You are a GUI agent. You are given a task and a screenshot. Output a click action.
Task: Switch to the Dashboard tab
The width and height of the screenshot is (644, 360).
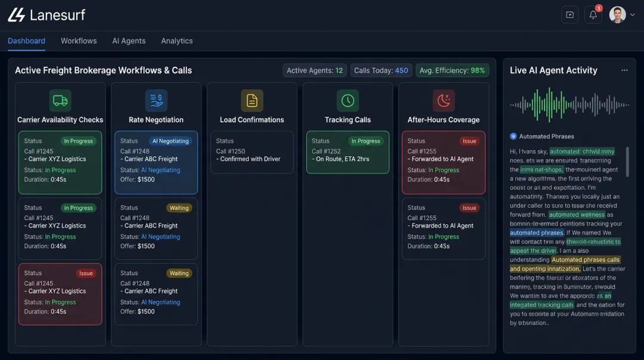[x=26, y=41]
